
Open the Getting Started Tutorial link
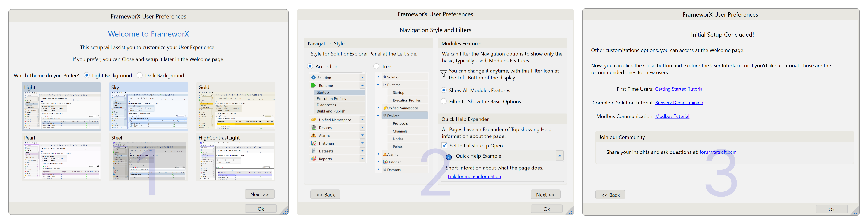[679, 89]
